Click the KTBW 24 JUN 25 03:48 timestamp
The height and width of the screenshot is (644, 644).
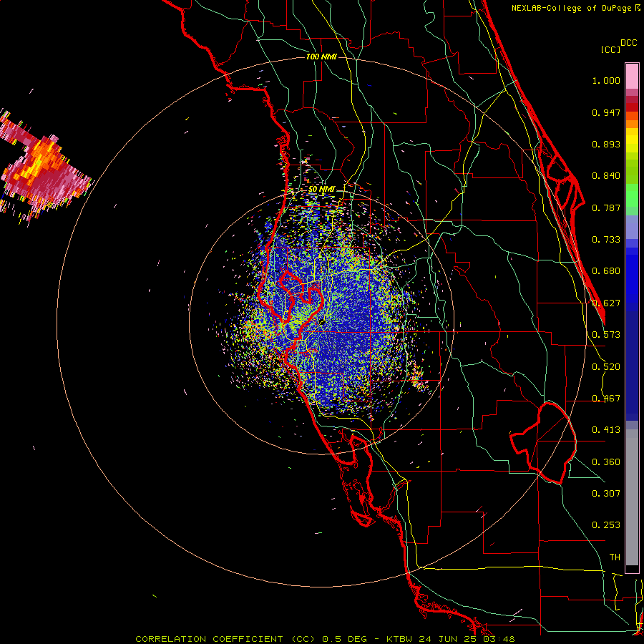pyautogui.click(x=451, y=639)
